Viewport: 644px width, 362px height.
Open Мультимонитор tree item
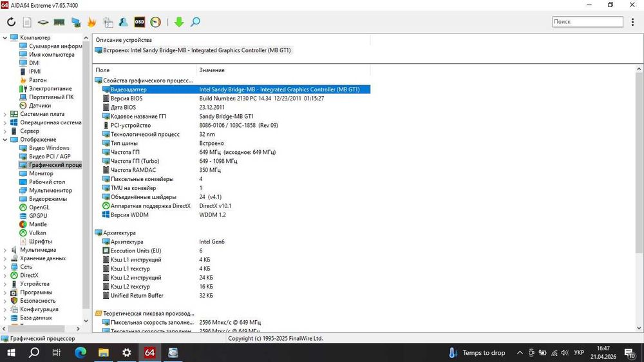tap(50, 190)
